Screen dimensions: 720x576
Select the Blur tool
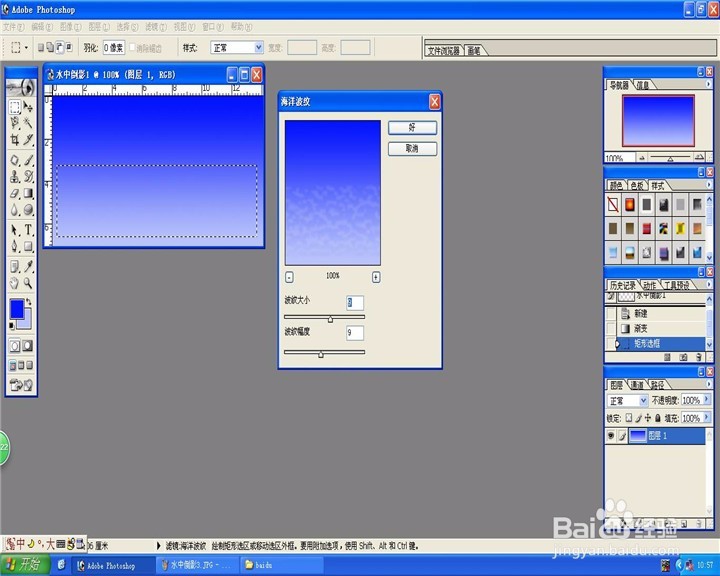(15, 209)
